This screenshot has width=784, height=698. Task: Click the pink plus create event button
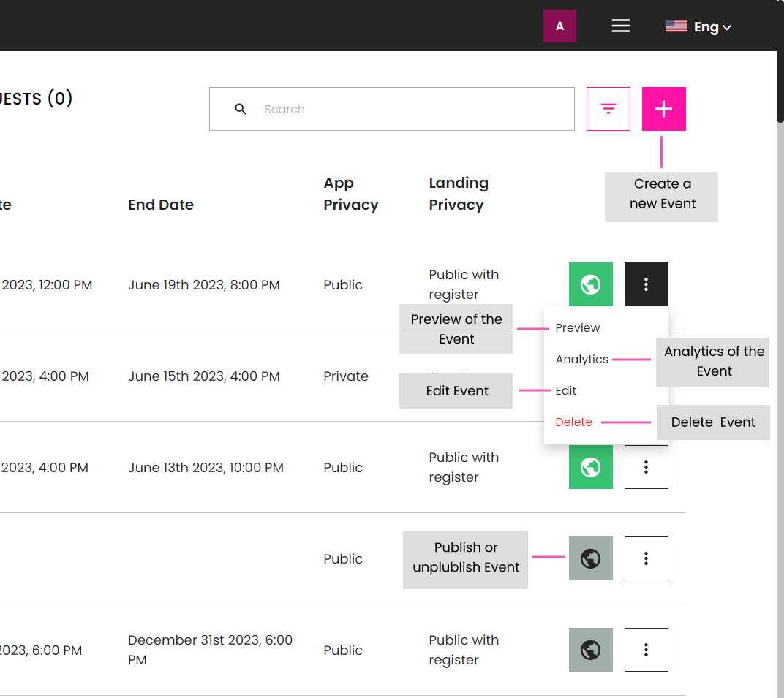[x=663, y=109]
